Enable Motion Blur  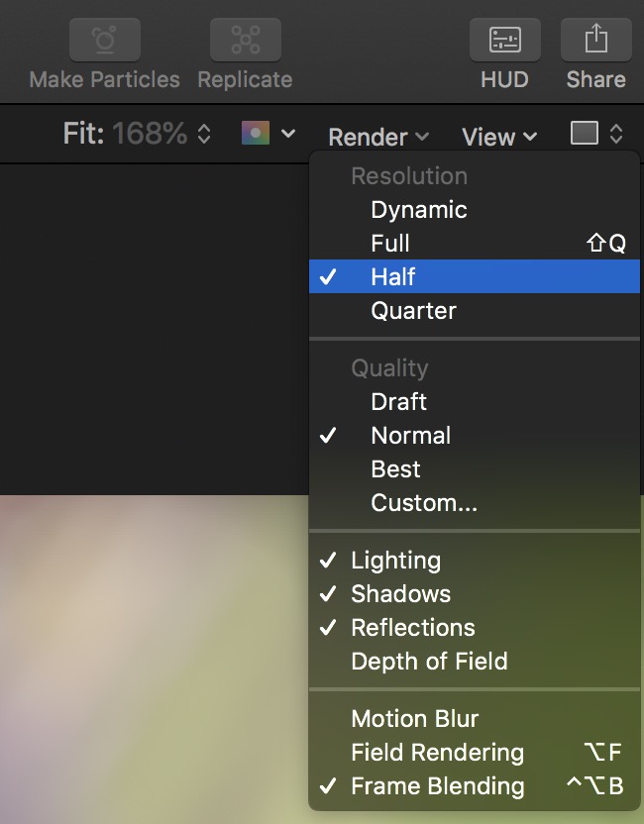click(x=414, y=719)
